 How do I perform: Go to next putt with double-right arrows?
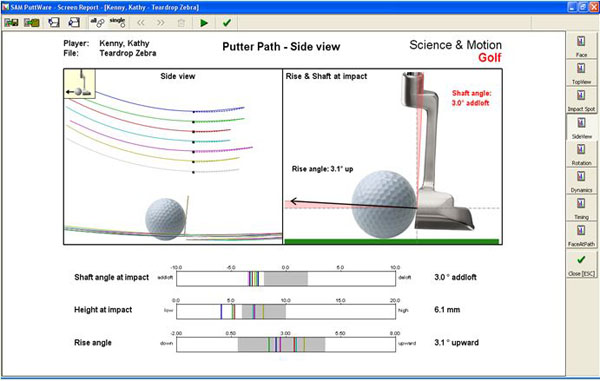[x=161, y=23]
